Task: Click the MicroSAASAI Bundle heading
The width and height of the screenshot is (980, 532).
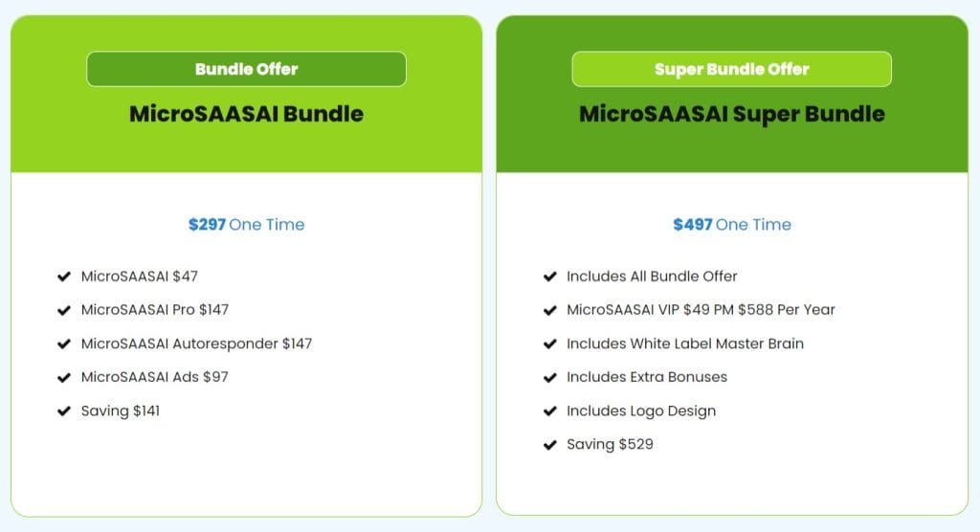Action: click(x=246, y=114)
